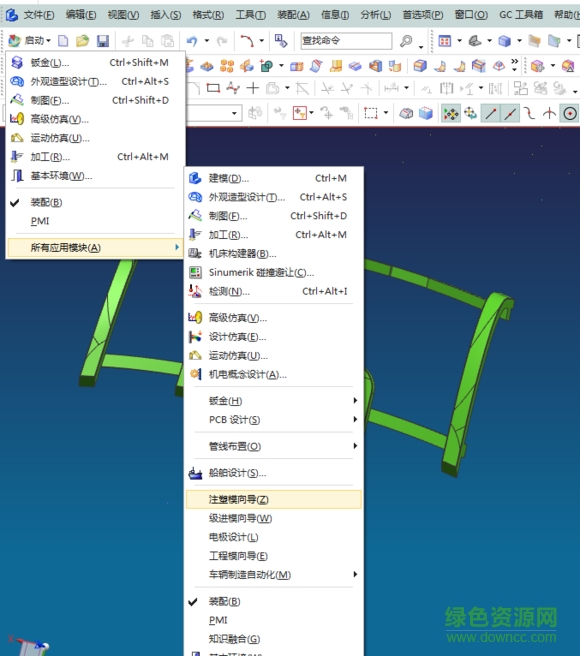Click 级进模向导(W) entry

[x=274, y=518]
